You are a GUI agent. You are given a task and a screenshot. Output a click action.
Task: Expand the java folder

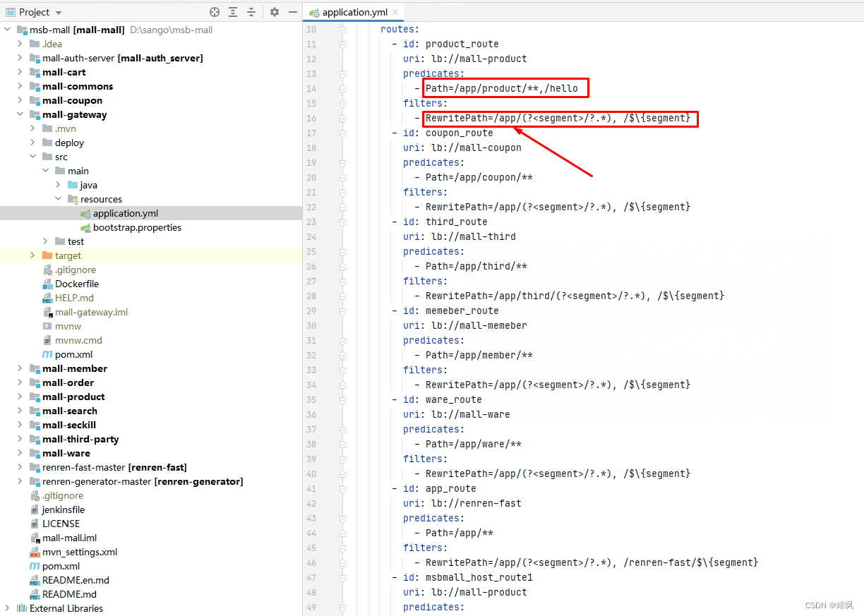tap(59, 185)
